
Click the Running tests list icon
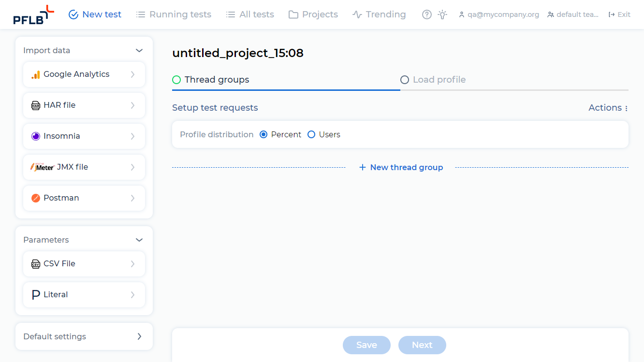pyautogui.click(x=141, y=14)
